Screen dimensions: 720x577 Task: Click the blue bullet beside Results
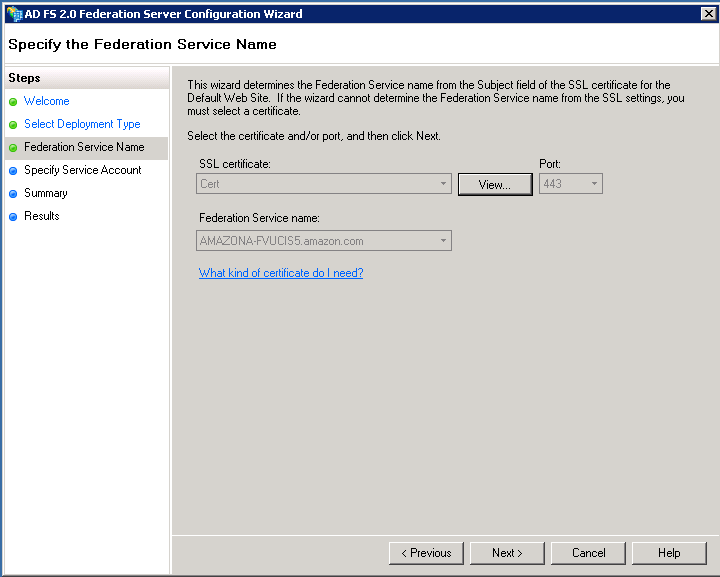pos(13,216)
